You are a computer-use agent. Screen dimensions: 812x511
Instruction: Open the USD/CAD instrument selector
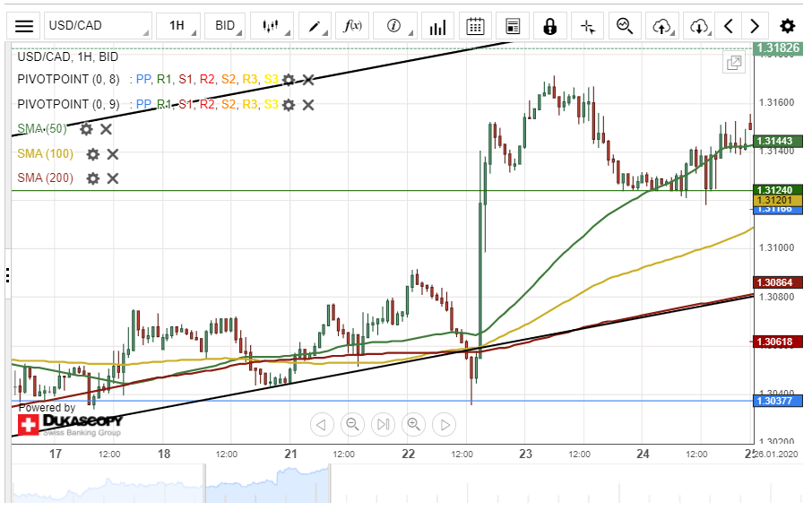coord(97,26)
